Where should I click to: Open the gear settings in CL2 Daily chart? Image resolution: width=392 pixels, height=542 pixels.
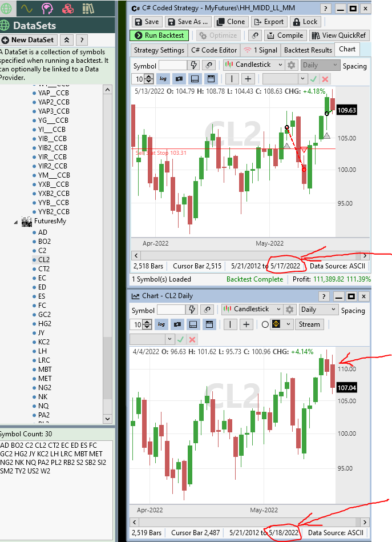[x=290, y=310]
